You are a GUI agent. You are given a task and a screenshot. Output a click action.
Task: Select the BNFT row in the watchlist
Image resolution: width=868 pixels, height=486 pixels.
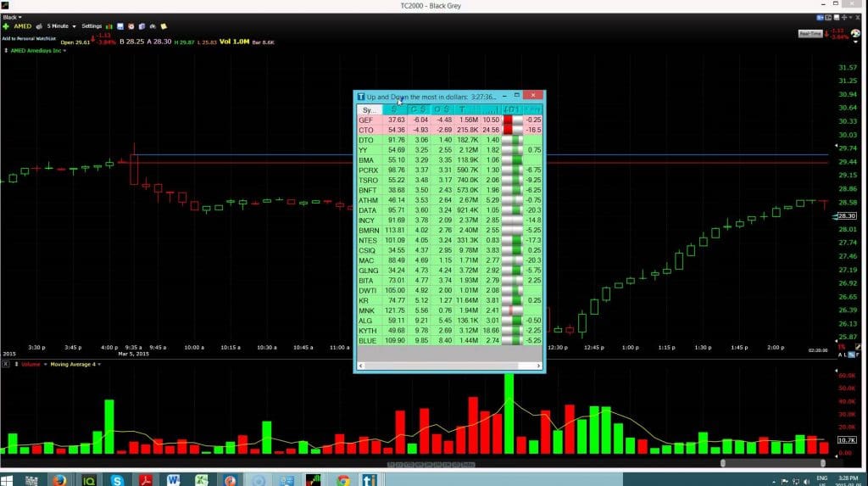pyautogui.click(x=449, y=190)
